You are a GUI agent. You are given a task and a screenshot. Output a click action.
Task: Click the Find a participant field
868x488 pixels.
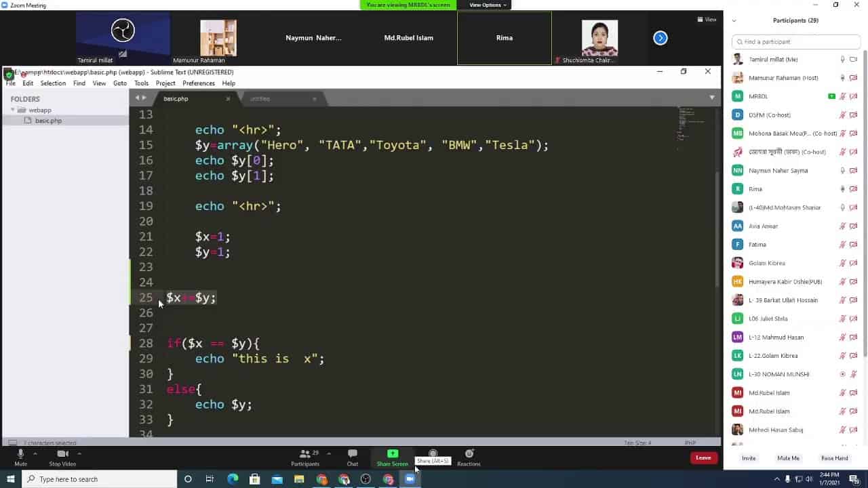coord(796,42)
